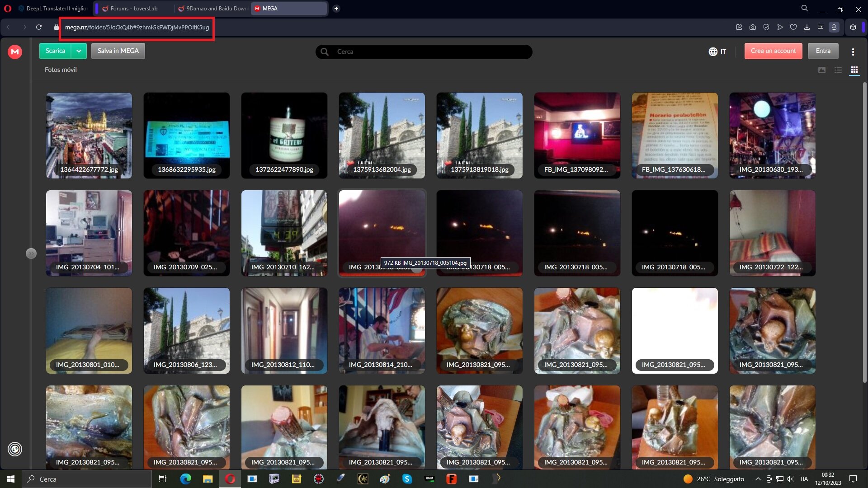Screen dimensions: 868x488
Task: Open thumbnail 1375913819018.jpg
Action: click(480, 136)
